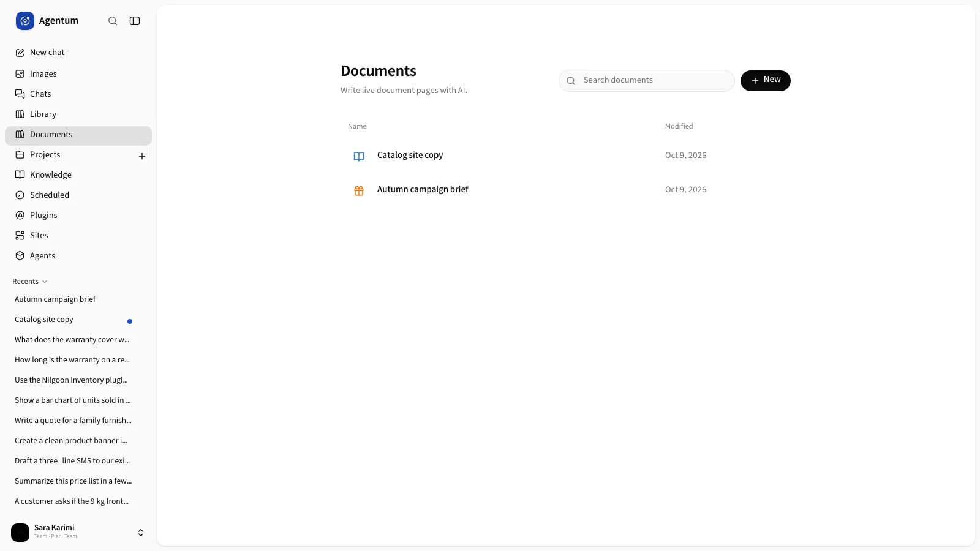
Task: Click the Knowledge book icon
Action: (20, 175)
